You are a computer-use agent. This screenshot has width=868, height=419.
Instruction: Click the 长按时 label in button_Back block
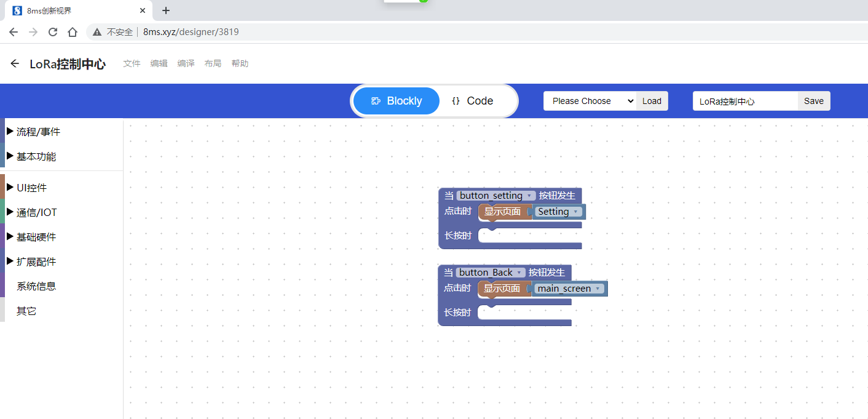click(457, 313)
